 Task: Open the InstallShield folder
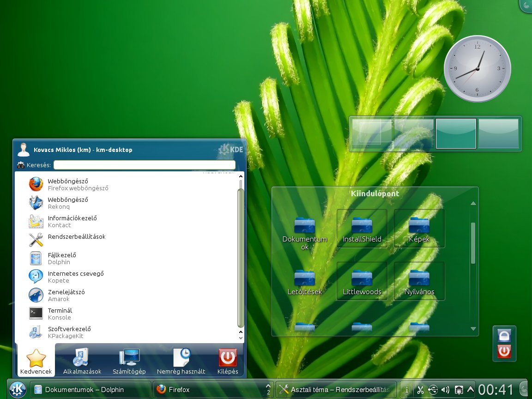pos(362,229)
